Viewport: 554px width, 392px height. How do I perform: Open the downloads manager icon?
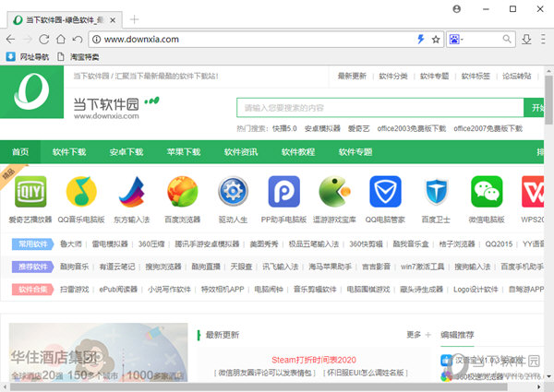tap(526, 39)
